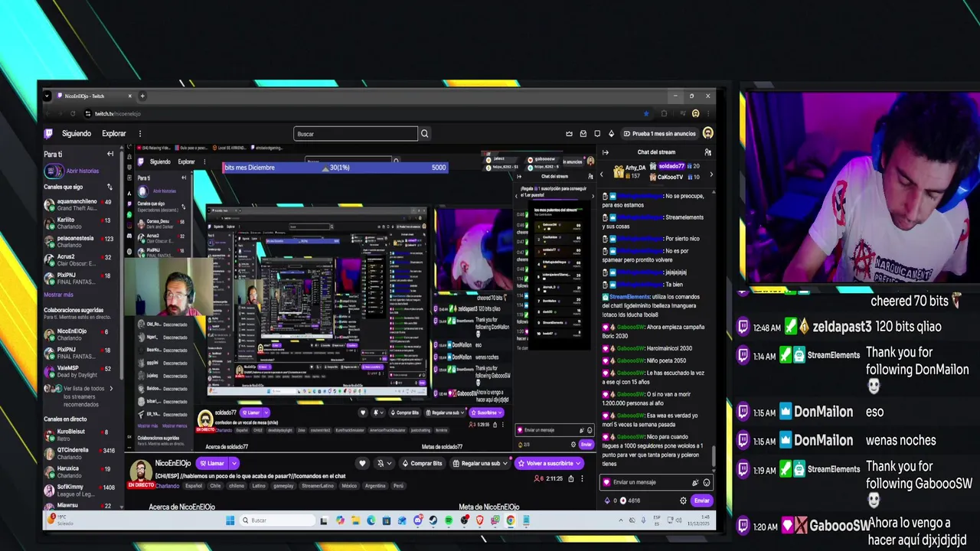Collapse the Chat del stream panel

click(x=605, y=152)
